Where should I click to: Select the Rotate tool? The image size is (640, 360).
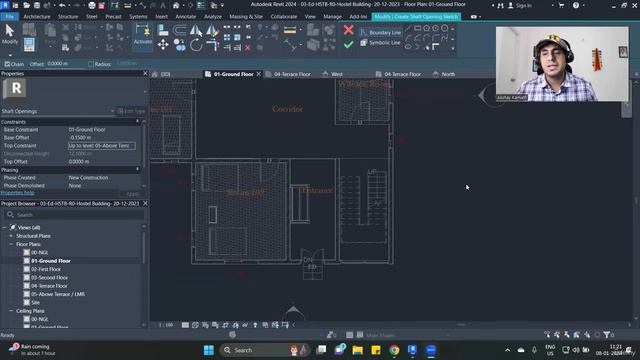[x=196, y=45]
